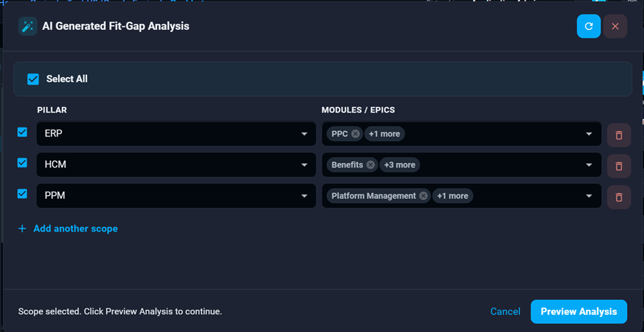Click the Select All label text
Image resolution: width=644 pixels, height=332 pixels.
[x=67, y=79]
